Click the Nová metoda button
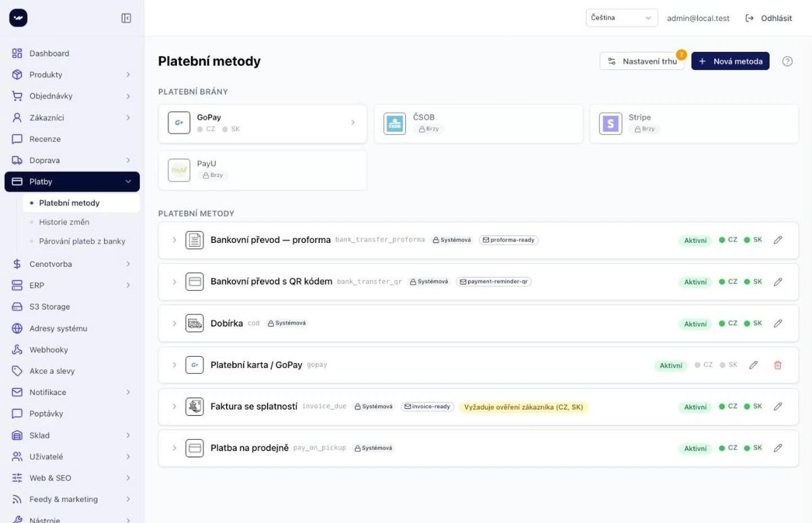Screen dimensions: 812x523 point(730,61)
